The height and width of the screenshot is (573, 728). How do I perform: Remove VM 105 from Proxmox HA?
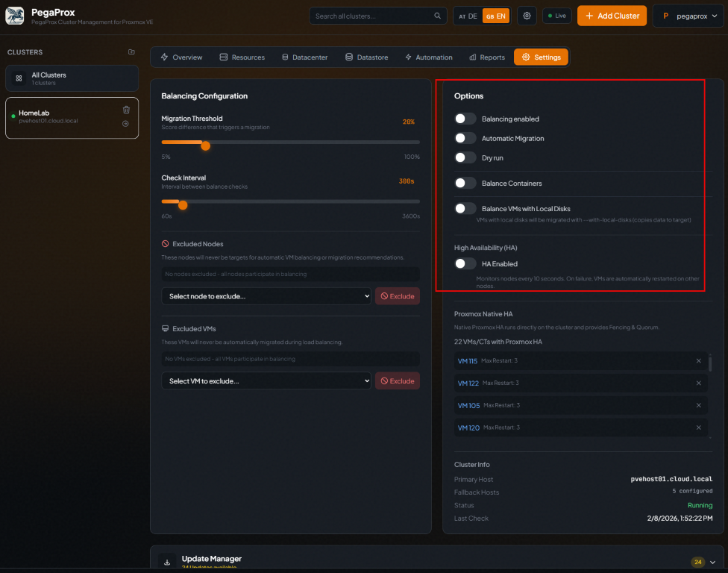(699, 405)
